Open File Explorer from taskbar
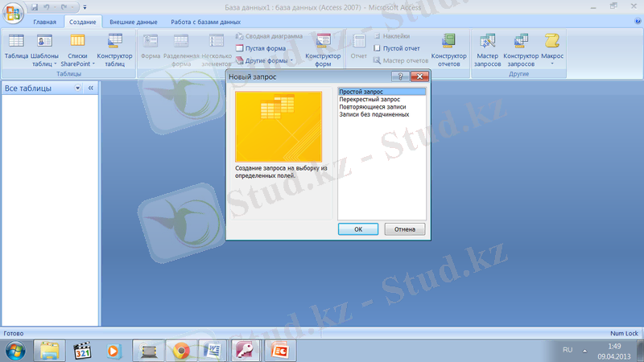 49,351
